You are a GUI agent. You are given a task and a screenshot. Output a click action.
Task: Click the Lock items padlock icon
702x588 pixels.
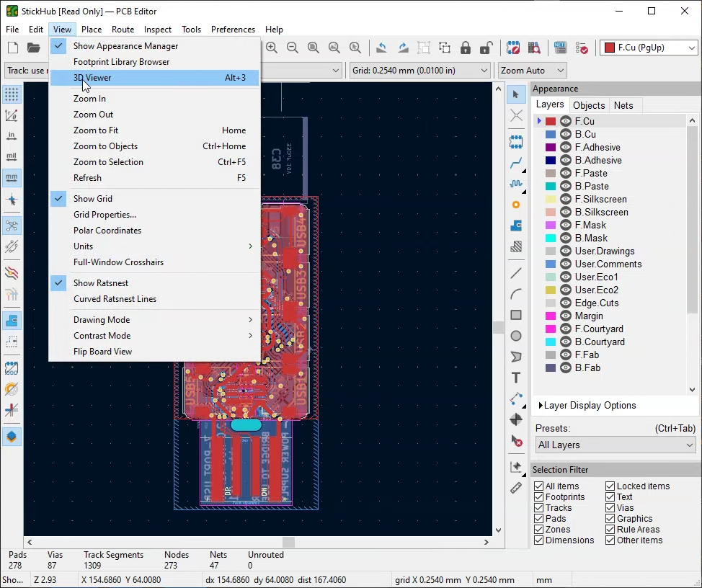click(466, 48)
